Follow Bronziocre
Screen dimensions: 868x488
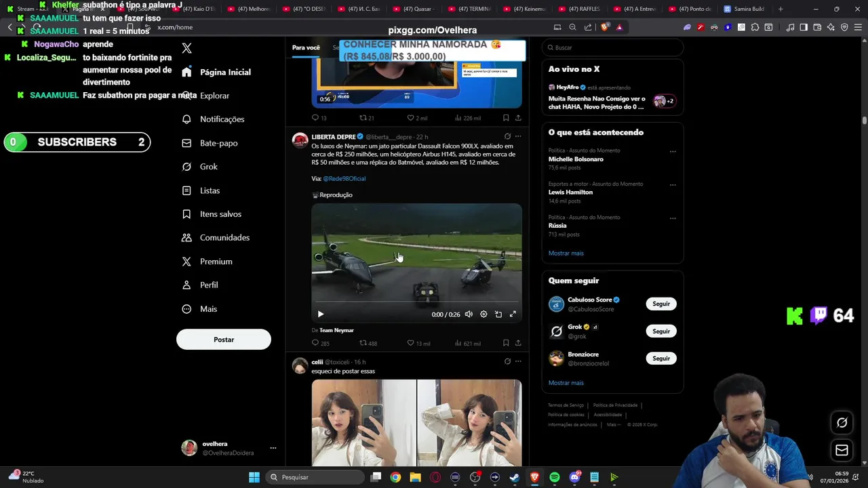(x=661, y=359)
